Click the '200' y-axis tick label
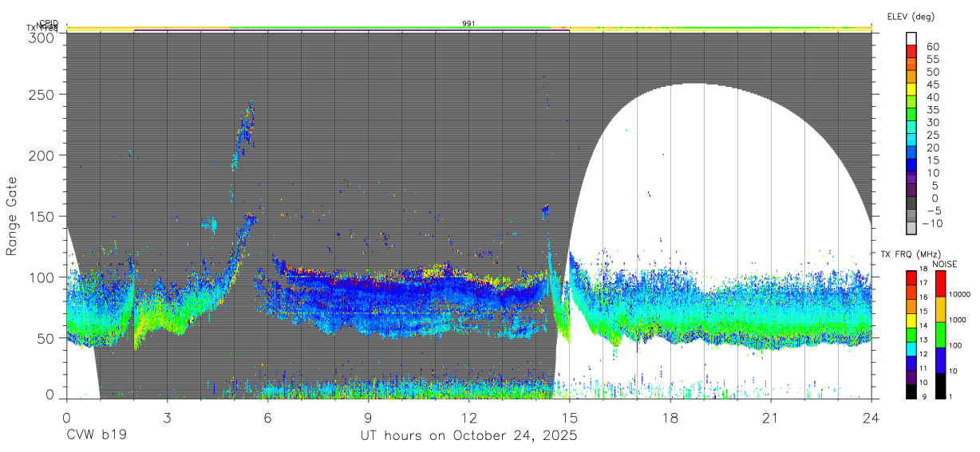The image size is (980, 452). pos(43,155)
